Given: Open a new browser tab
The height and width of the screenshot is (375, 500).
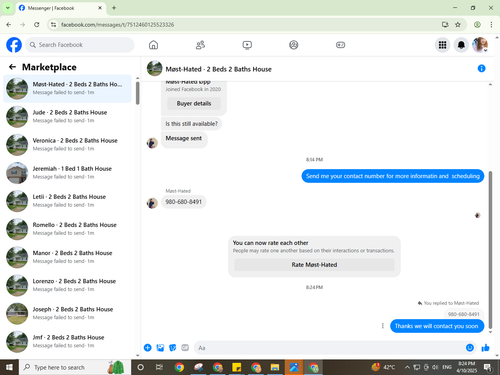Looking at the screenshot, I should point(114,8).
